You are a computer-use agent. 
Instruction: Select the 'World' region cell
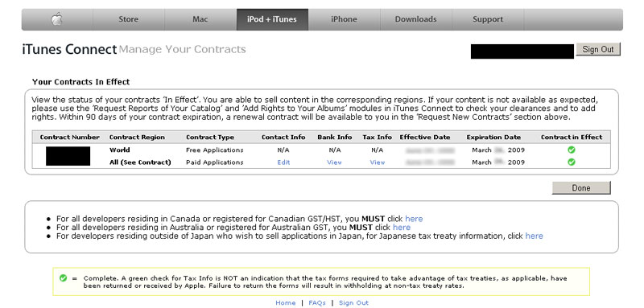[119, 150]
